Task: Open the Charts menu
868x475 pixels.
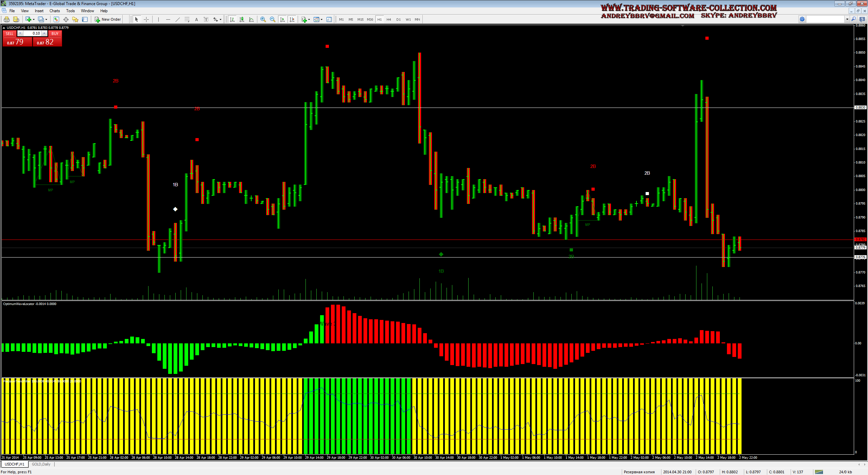Action: coord(54,11)
